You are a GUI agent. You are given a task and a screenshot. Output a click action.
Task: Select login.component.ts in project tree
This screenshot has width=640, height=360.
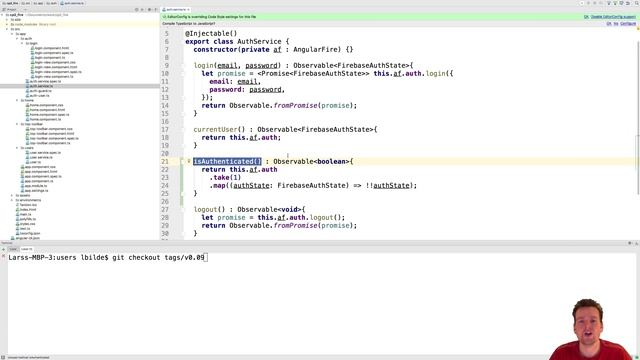[49, 58]
